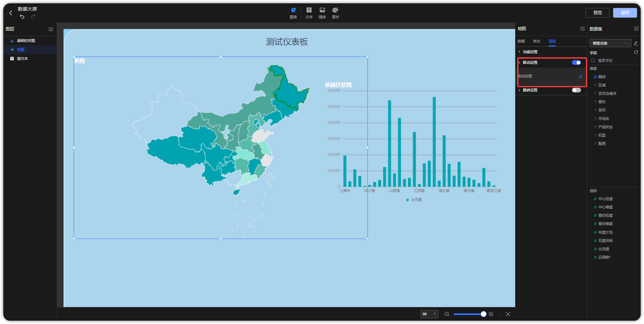Click the 地图 layer map icon
This screenshot has height=324, width=644.
pyautogui.click(x=12, y=50)
